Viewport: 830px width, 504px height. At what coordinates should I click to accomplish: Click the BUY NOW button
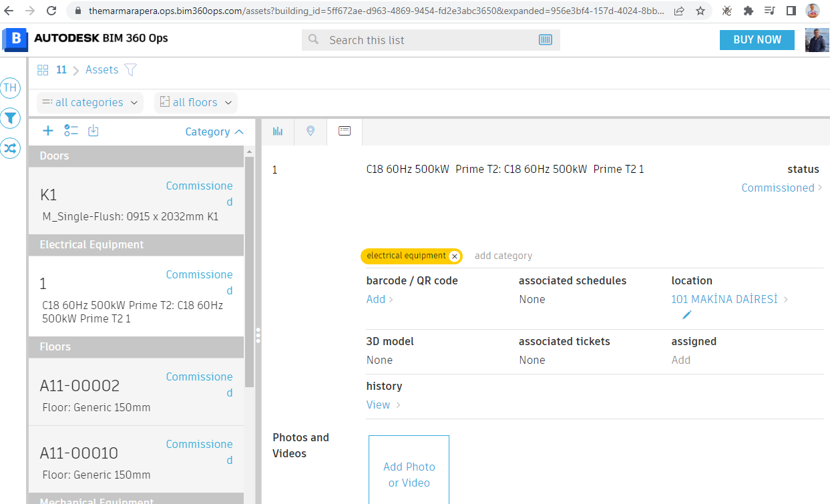757,39
